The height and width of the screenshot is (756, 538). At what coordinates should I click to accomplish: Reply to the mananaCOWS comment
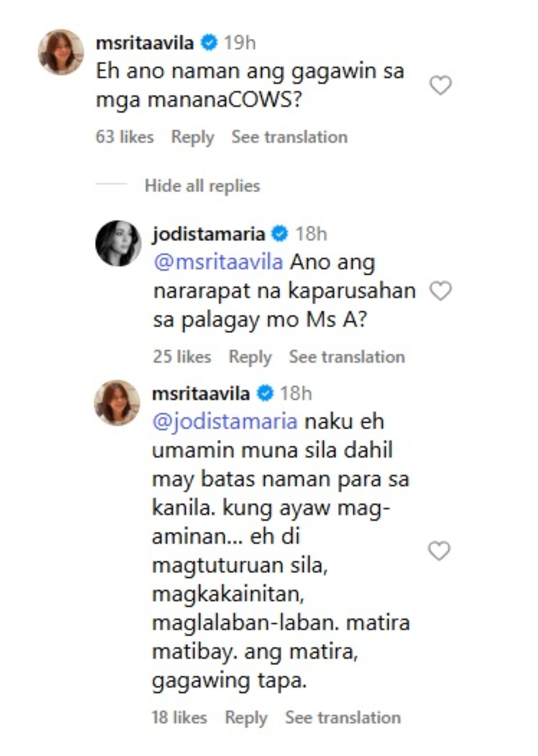point(192,137)
